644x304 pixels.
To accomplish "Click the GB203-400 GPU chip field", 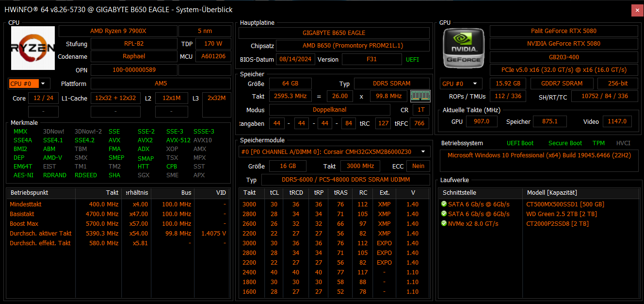I will click(x=563, y=56).
